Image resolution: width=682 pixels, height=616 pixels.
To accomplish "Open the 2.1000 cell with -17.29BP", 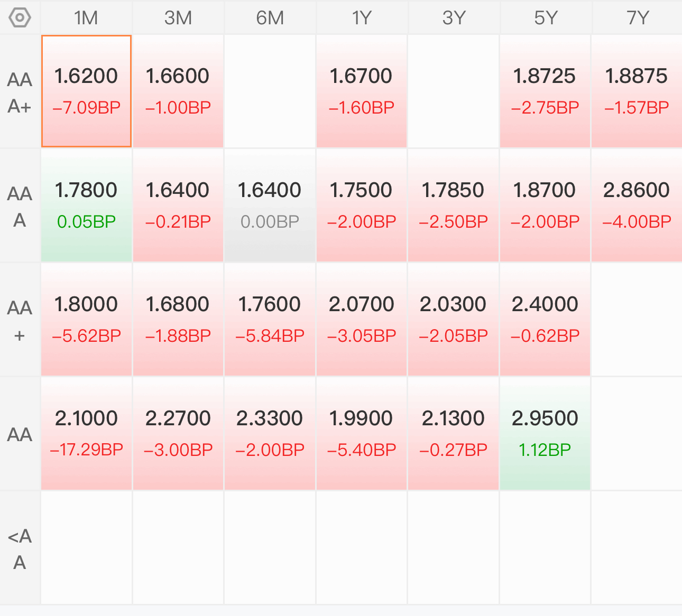I will coord(86,434).
